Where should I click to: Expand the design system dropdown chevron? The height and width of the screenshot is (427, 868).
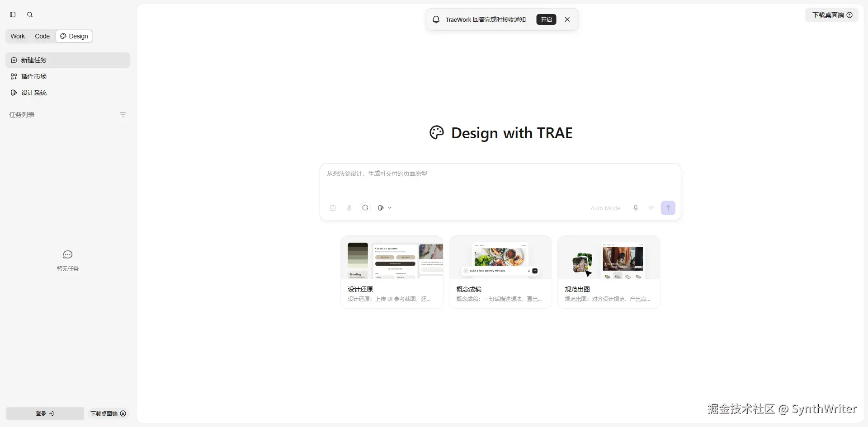(390, 208)
